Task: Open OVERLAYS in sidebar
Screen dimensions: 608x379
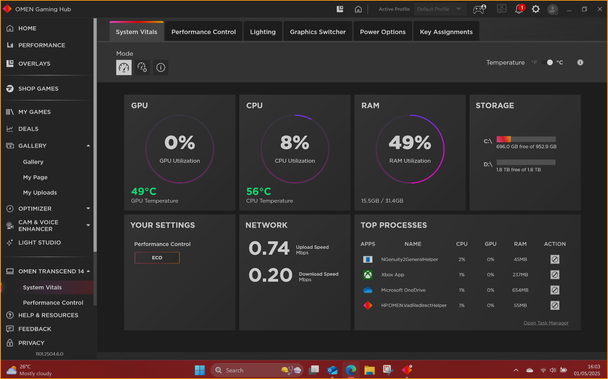Action: pos(34,64)
